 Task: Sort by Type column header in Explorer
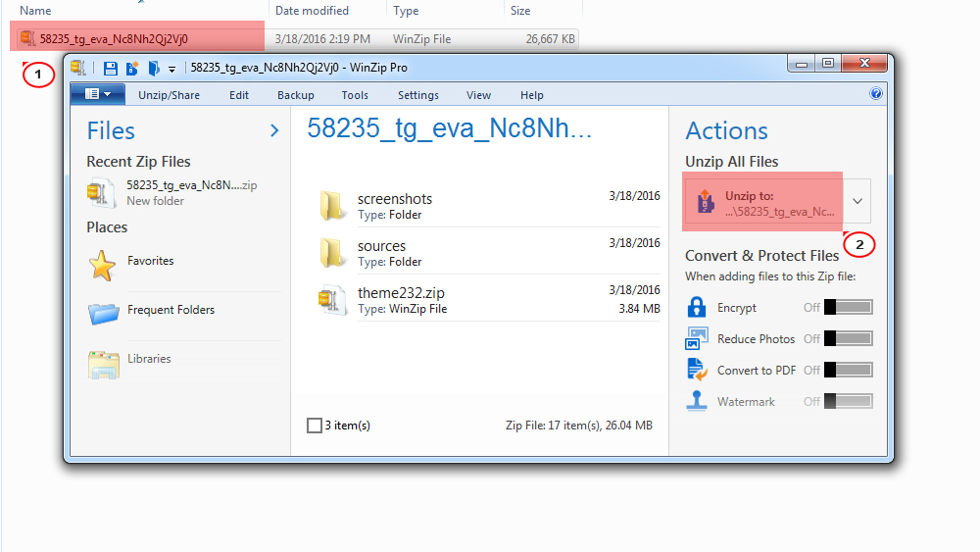(x=407, y=11)
